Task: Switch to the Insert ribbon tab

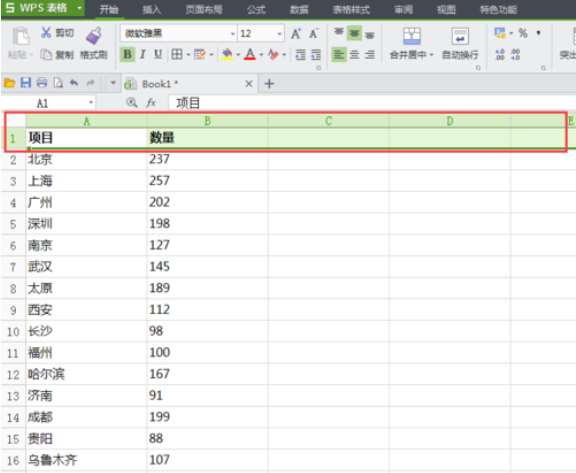Action: pos(152,10)
